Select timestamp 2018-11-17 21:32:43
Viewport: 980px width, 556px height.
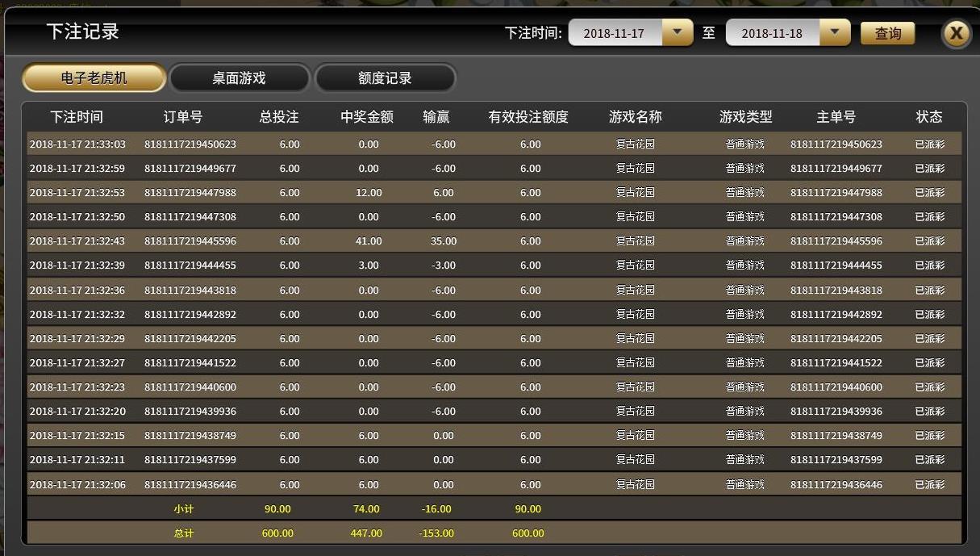pos(77,241)
